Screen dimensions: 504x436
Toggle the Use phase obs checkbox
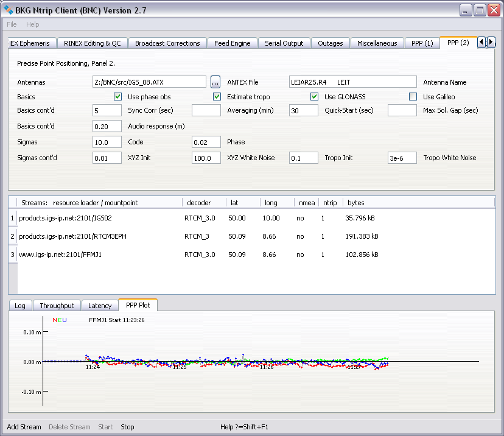coord(118,97)
